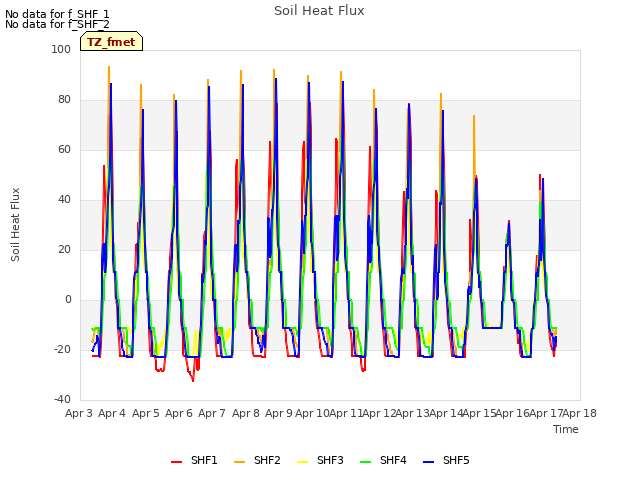The image size is (640, 480).
Task: Click the SHF2 legend label
Action: point(267,460)
